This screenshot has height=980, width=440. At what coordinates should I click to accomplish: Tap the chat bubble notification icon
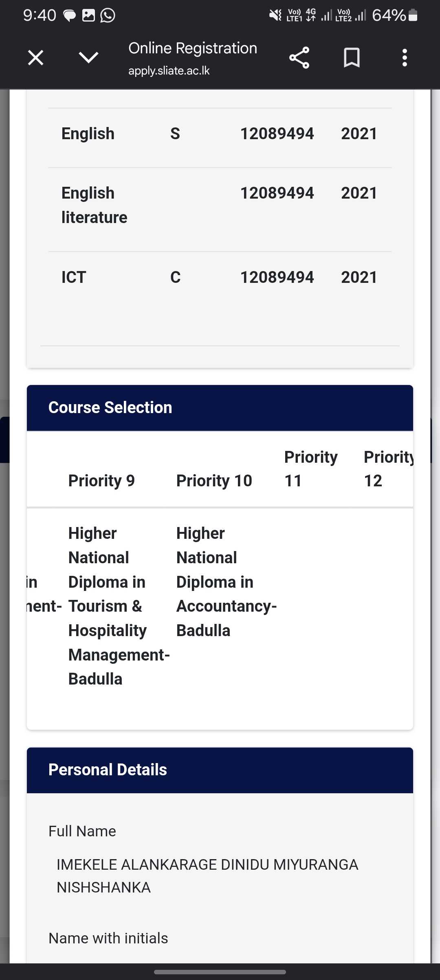tap(70, 16)
